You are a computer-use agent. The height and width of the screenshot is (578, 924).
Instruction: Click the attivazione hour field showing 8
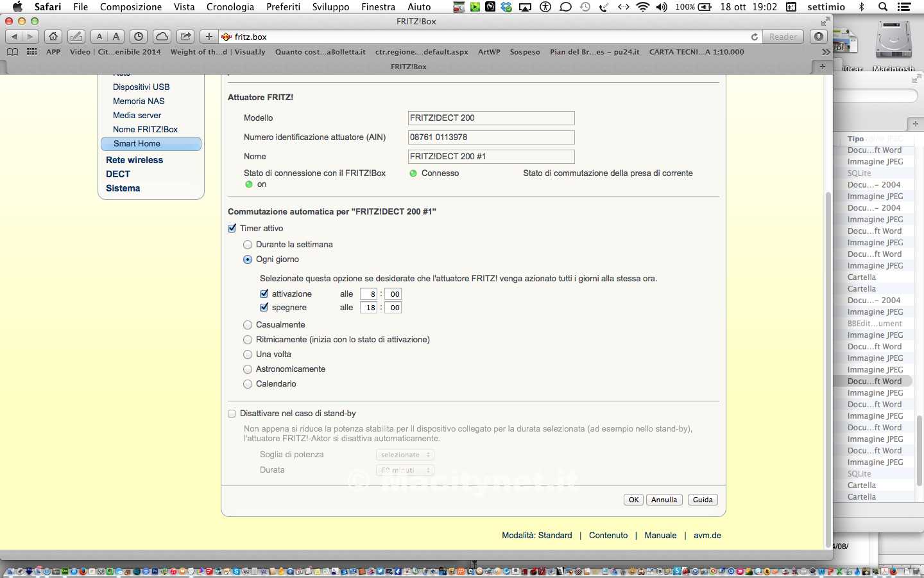369,294
